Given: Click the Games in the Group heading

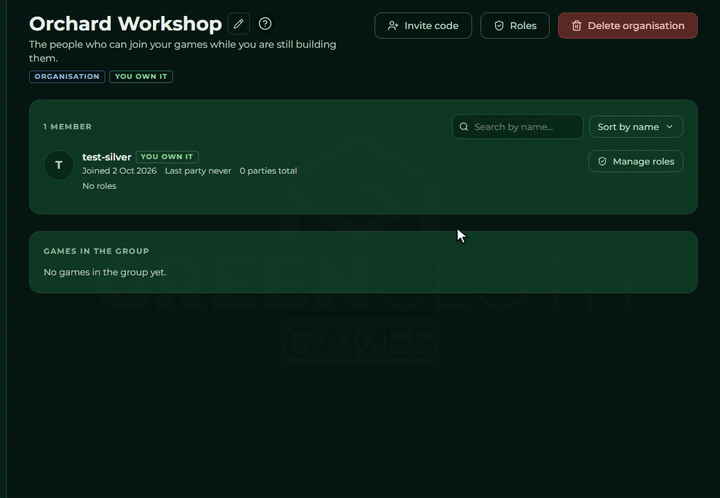Looking at the screenshot, I should (x=96, y=251).
